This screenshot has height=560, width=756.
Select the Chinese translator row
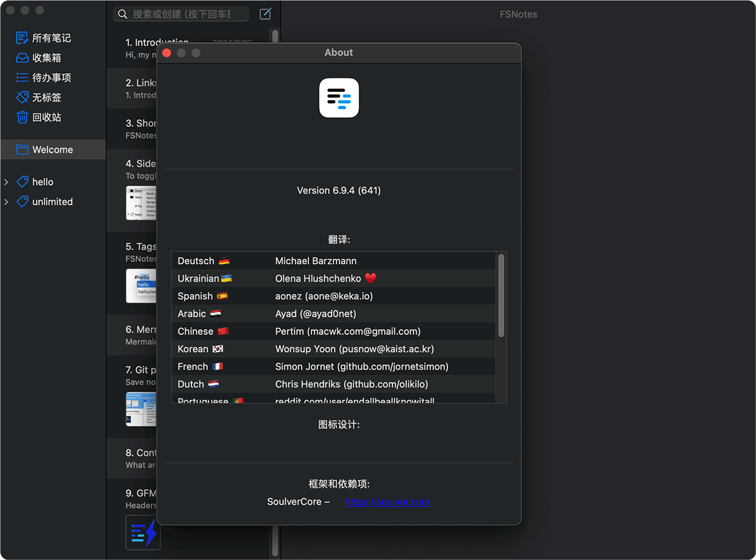(x=334, y=331)
